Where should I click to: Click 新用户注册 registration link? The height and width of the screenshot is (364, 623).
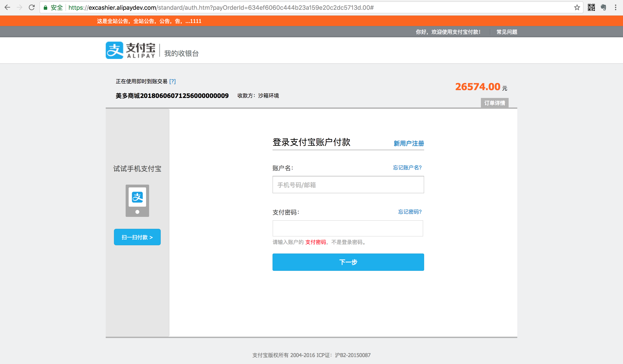point(409,143)
